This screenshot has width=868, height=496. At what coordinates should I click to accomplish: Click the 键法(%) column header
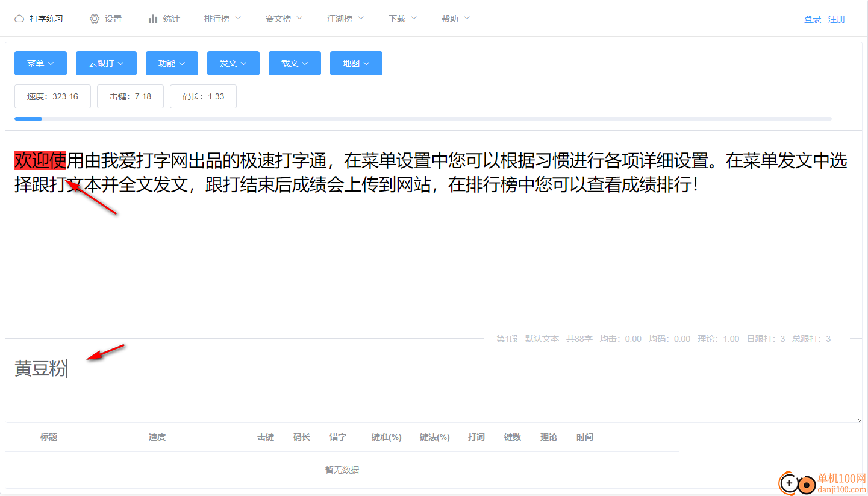[435, 437]
